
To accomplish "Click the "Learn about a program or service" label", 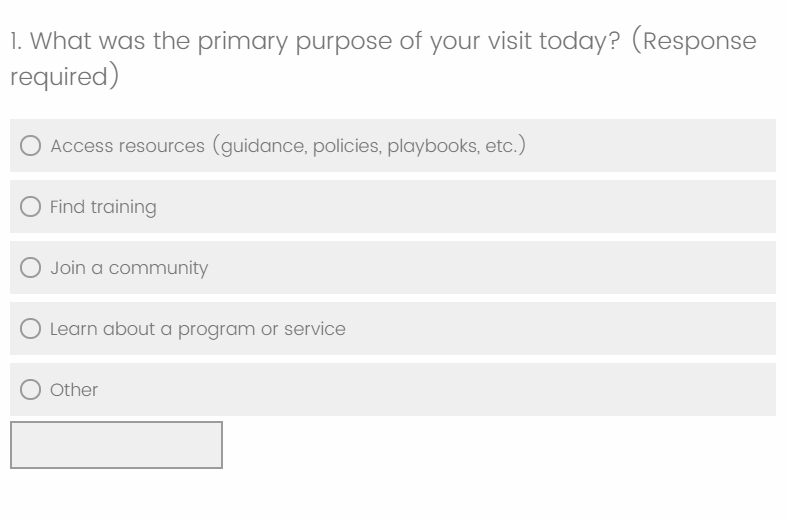I will point(197,329).
